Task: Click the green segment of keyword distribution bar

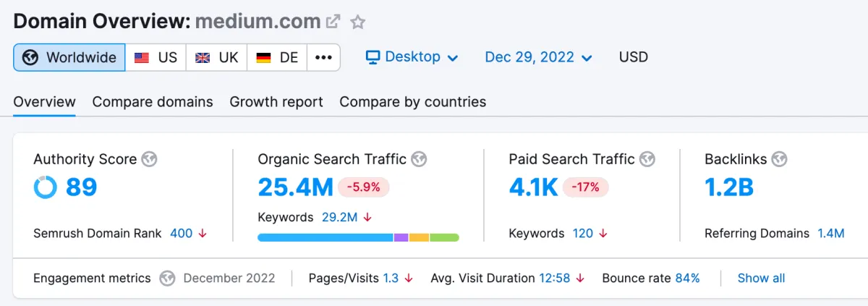Action: (x=445, y=237)
